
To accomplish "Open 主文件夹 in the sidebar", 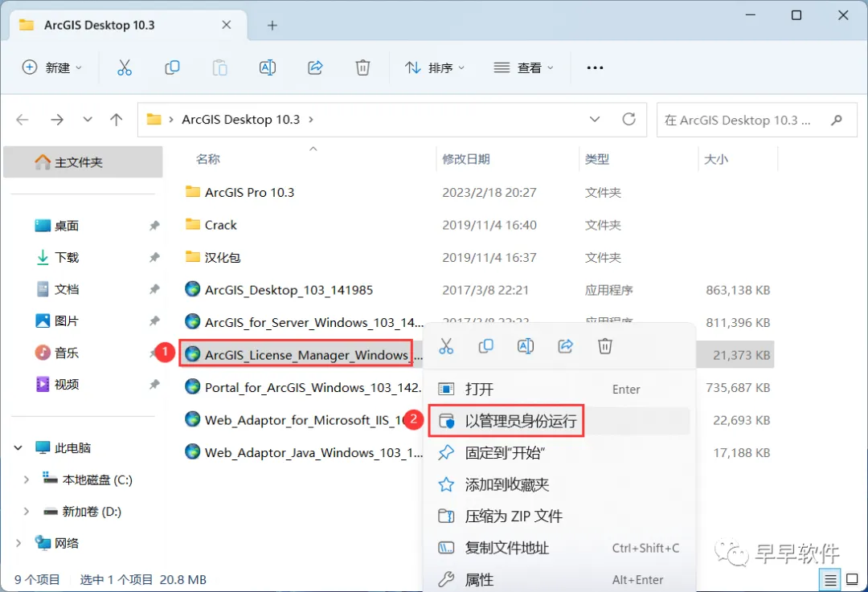I will pyautogui.click(x=83, y=162).
